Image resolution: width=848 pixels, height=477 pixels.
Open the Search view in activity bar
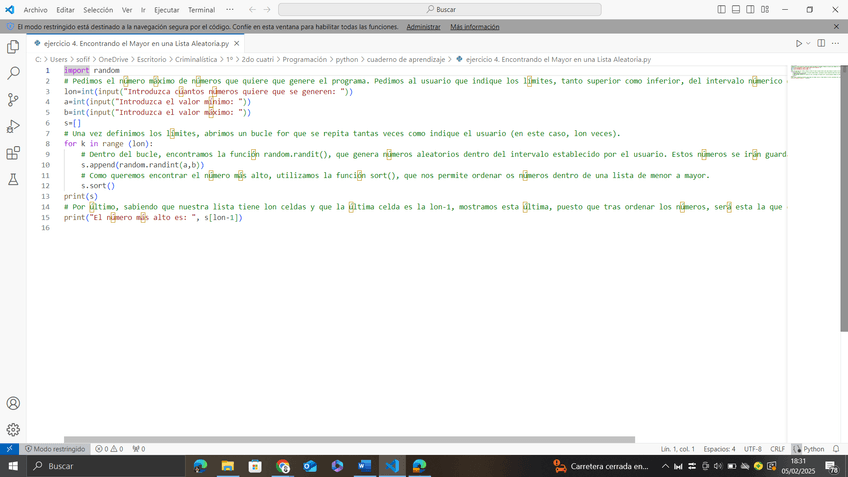click(13, 73)
